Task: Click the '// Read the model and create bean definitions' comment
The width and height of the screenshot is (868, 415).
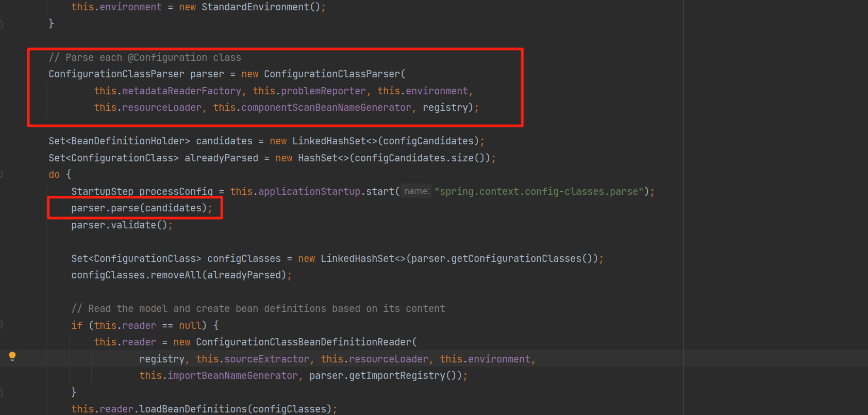Action: (x=258, y=309)
